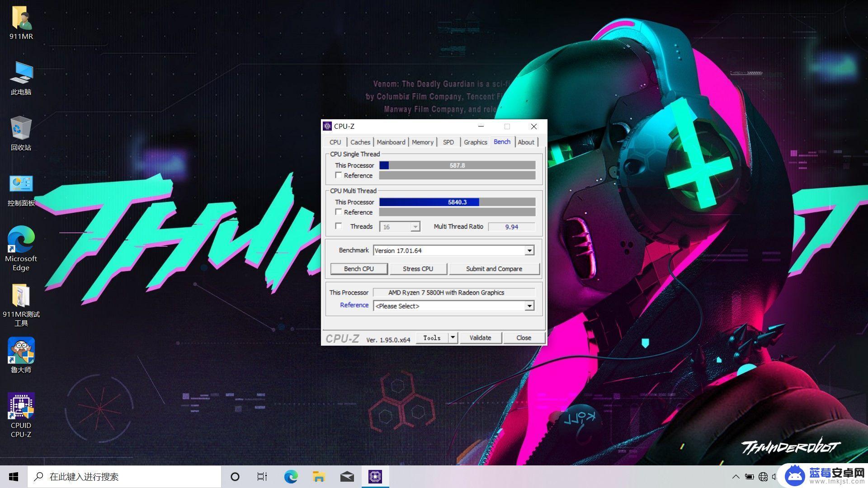The width and height of the screenshot is (868, 488).
Task: Enable the Multi Thread Reference checkbox
Action: pos(339,211)
